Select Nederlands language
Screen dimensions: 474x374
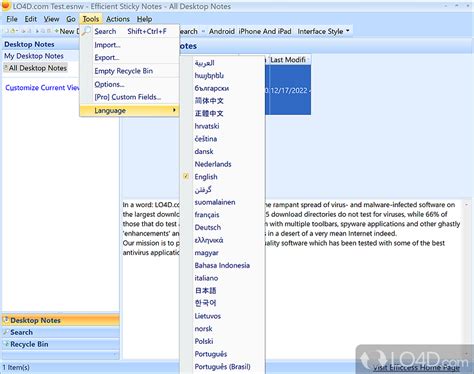click(222, 164)
